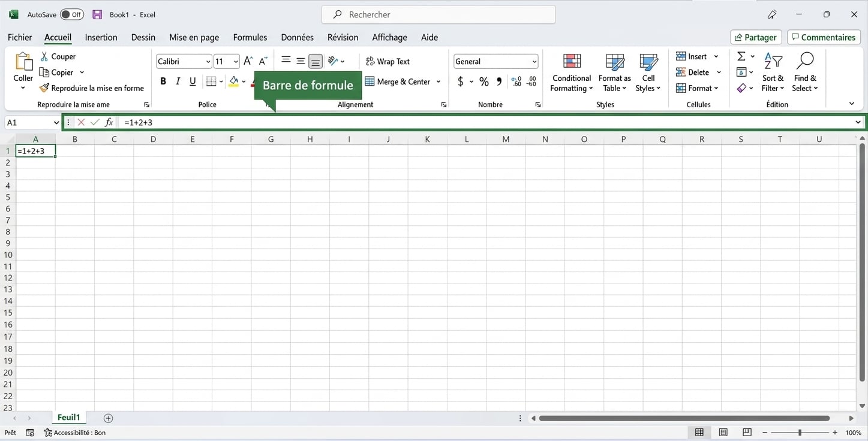This screenshot has height=441, width=868.
Task: Toggle bottom align button
Action: click(x=316, y=61)
